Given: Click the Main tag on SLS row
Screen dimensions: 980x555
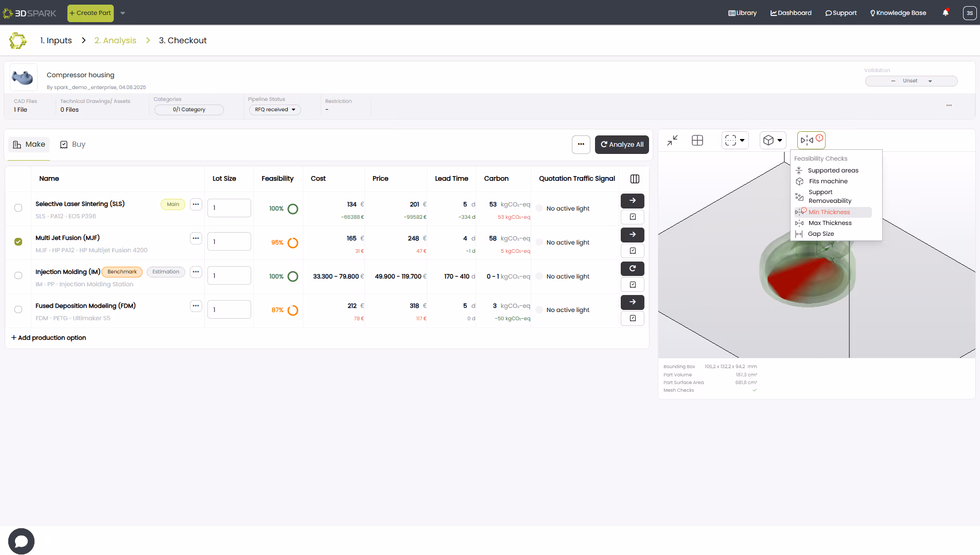Looking at the screenshot, I should point(173,204).
